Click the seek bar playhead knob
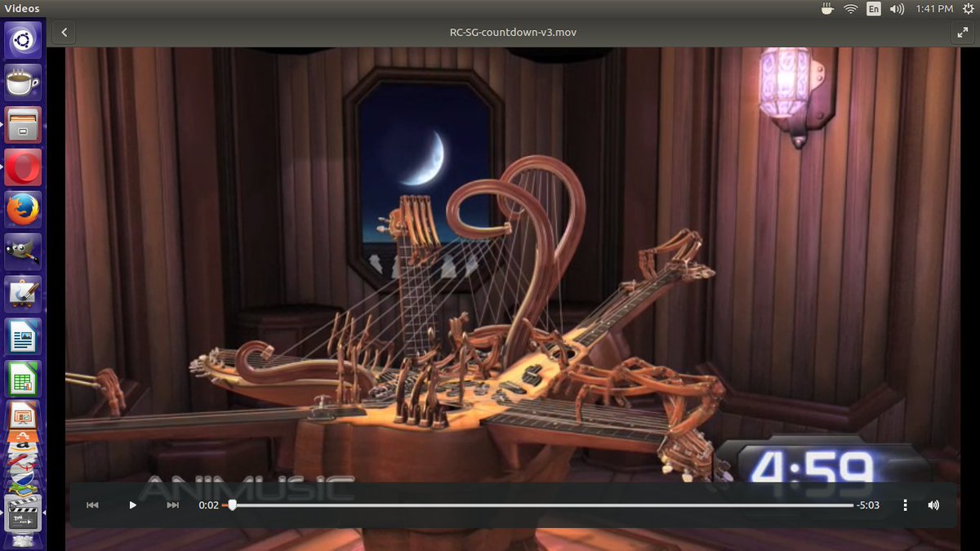 point(232,505)
